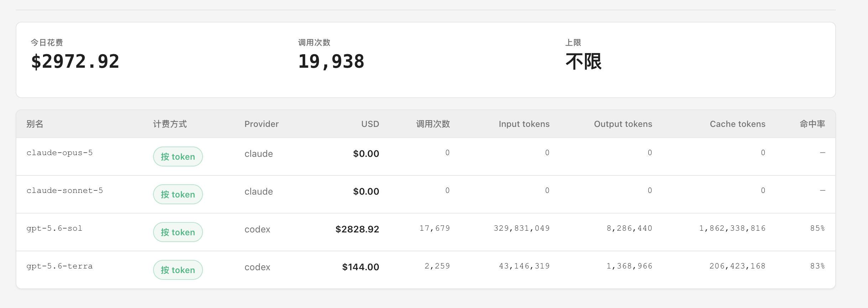This screenshot has width=868, height=308.
Task: Select the gpt-5.6-terra alias name
Action: pos(59,266)
